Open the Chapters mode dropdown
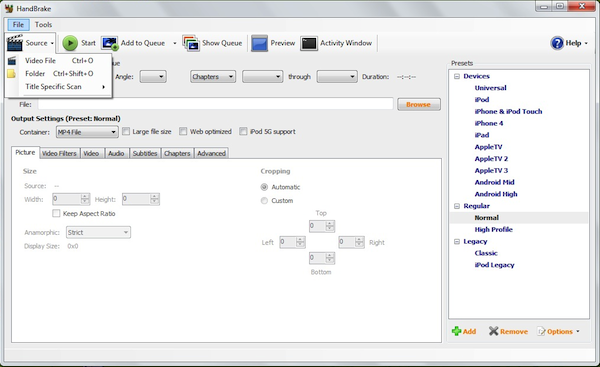 (x=213, y=77)
